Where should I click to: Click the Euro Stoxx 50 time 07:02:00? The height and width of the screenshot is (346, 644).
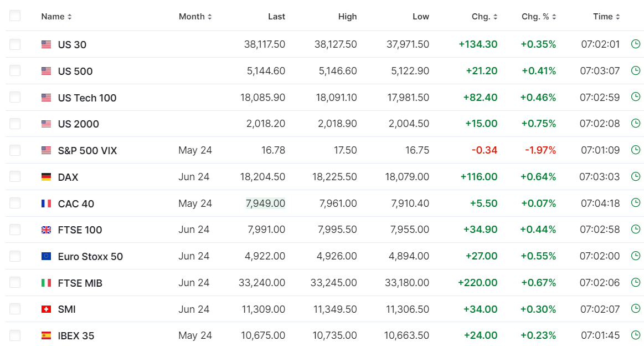tap(600, 256)
